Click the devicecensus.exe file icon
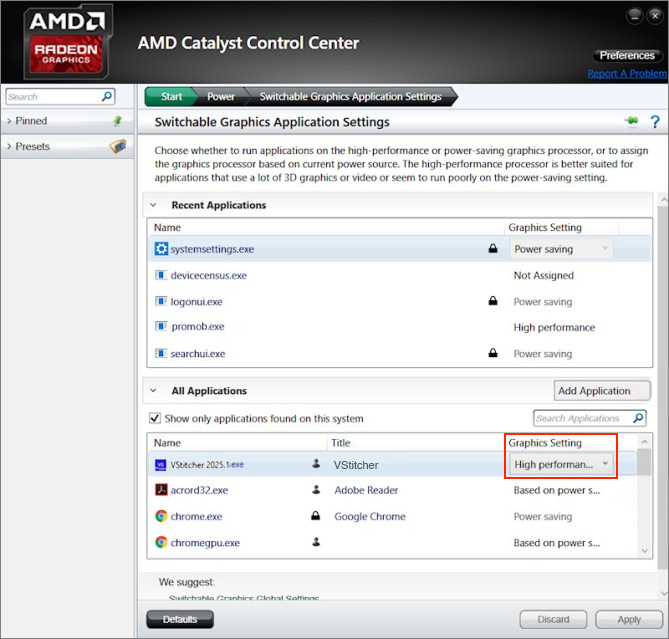The height and width of the screenshot is (639, 669). tap(160, 275)
